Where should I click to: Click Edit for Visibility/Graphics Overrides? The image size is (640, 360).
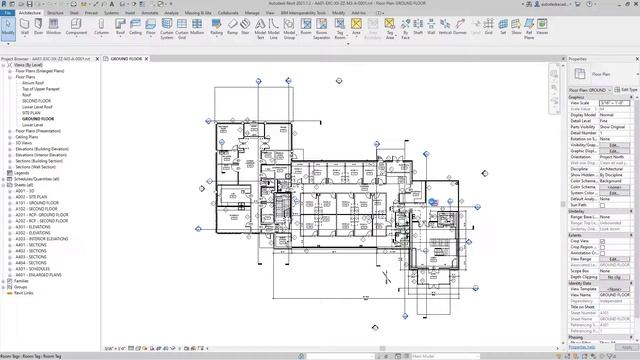[614, 145]
